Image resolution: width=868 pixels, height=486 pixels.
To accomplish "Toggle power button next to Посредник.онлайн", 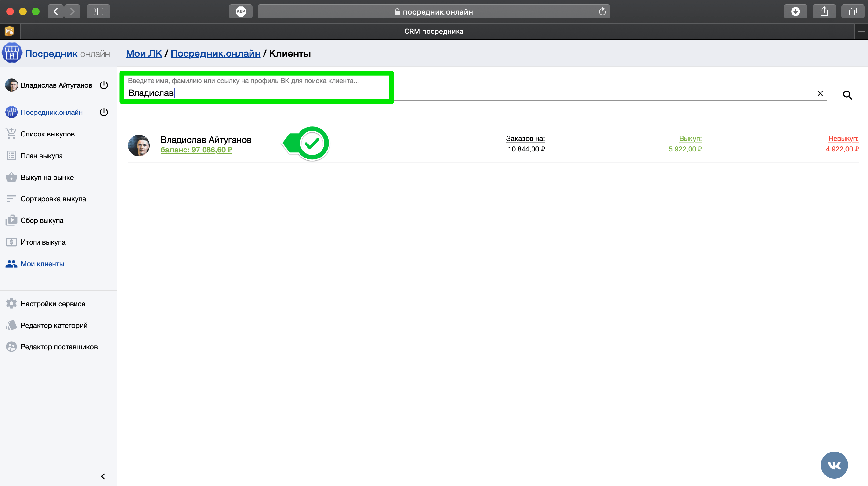I will [104, 112].
